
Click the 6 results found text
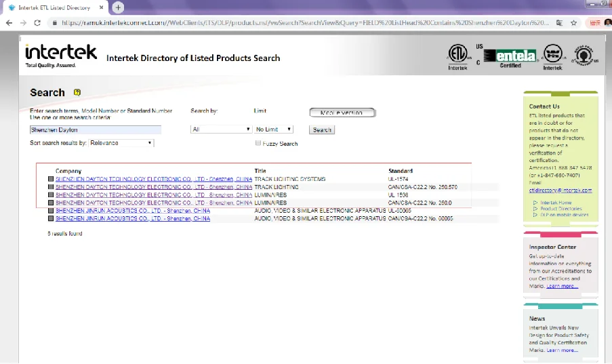click(65, 234)
